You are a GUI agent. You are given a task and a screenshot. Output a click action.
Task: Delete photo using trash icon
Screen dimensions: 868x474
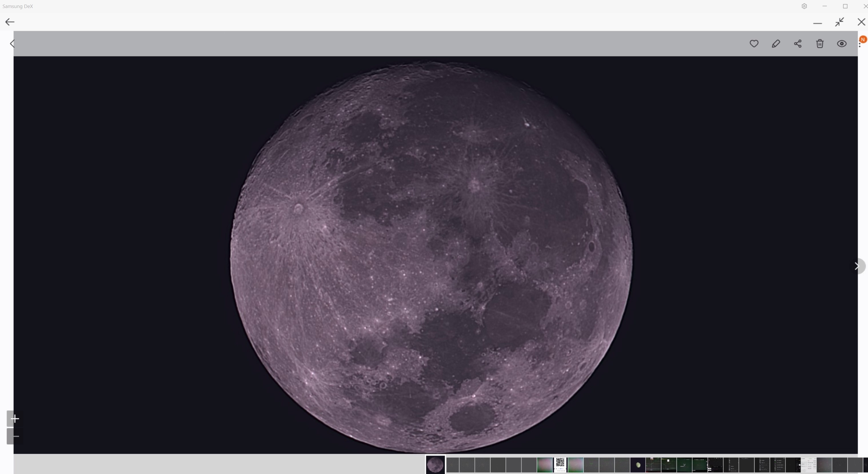(x=819, y=43)
